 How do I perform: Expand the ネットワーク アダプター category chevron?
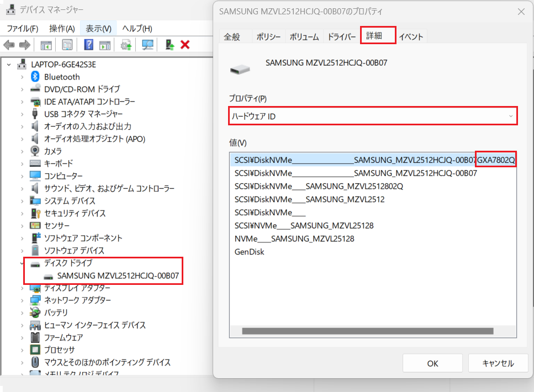pyautogui.click(x=22, y=300)
